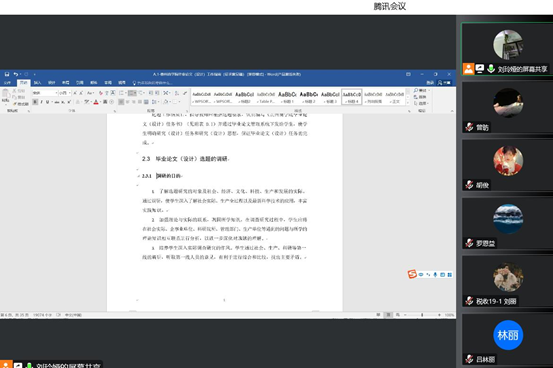Toggle Bold formatting in the ribbon
The image size is (553, 368).
click(35, 102)
